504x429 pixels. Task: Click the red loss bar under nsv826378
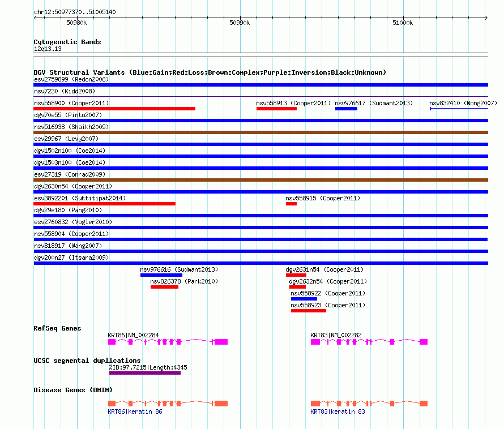pyautogui.click(x=165, y=287)
